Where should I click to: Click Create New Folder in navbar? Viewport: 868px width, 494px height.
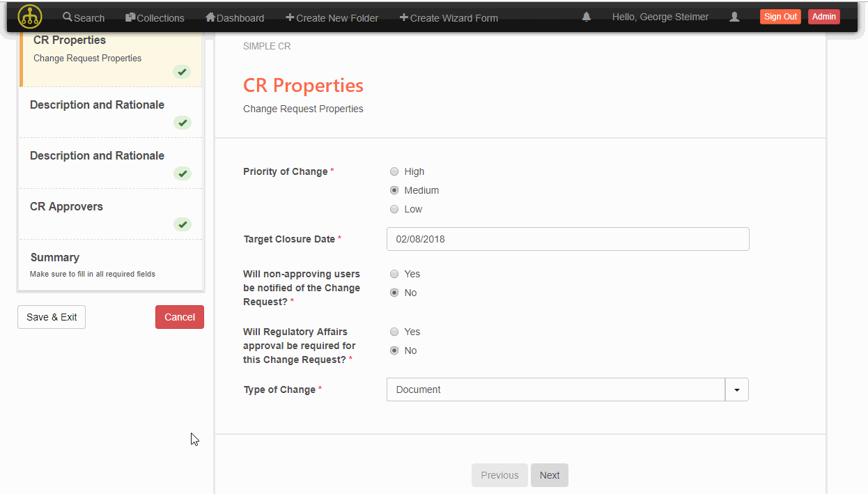point(332,17)
